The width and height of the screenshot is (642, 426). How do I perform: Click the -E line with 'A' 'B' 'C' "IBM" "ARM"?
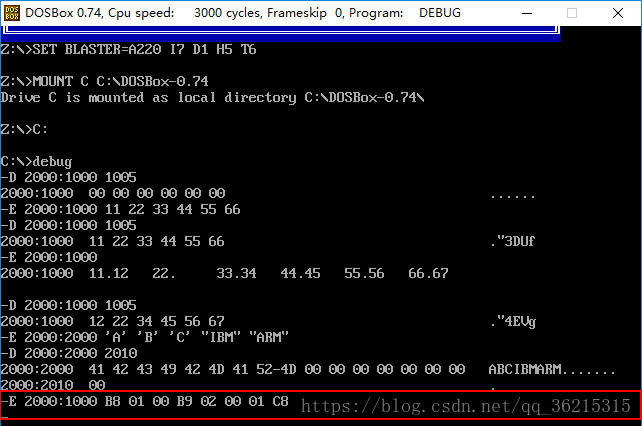click(x=140, y=337)
